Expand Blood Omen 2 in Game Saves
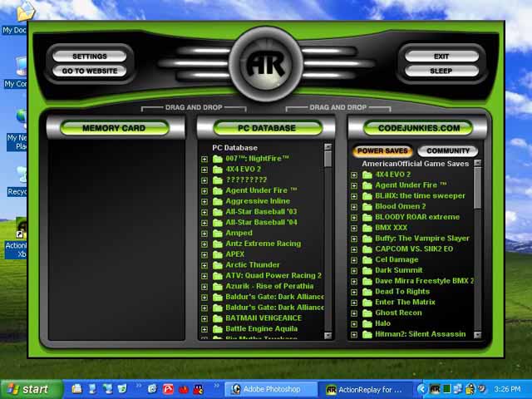Image resolution: width=532 pixels, height=399 pixels. [x=354, y=207]
